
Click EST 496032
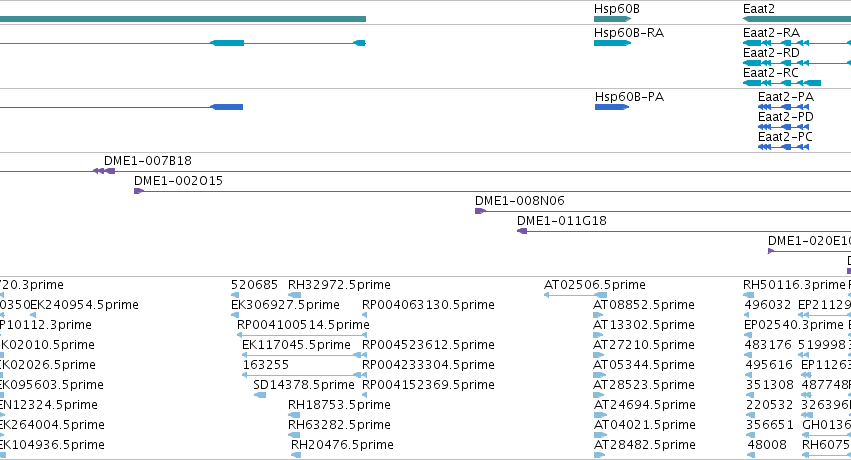coord(767,305)
